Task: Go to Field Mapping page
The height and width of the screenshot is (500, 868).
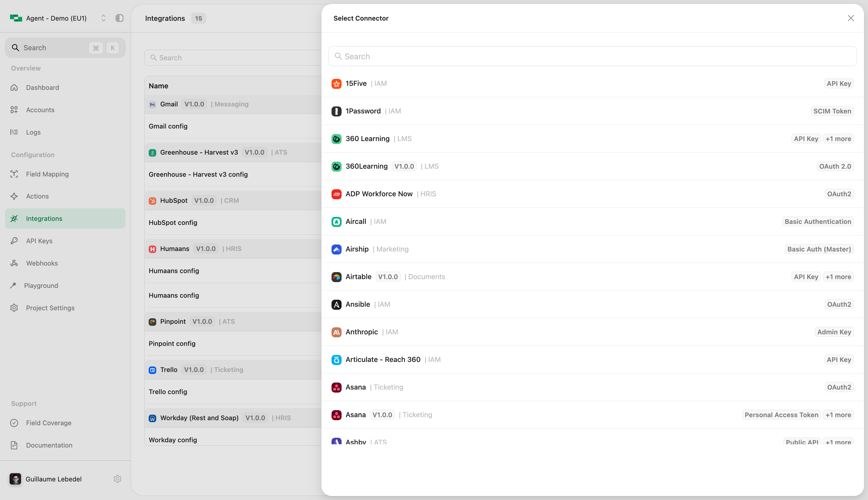Action: (47, 174)
